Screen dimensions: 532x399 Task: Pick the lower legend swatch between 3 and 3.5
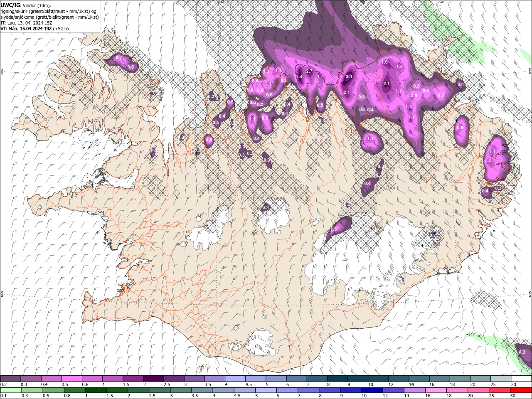(181, 390)
